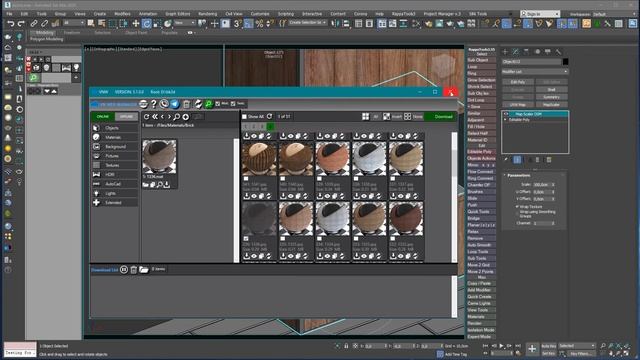
Task: Click the phone contact icon in plugin toolbar
Action: tap(164, 104)
